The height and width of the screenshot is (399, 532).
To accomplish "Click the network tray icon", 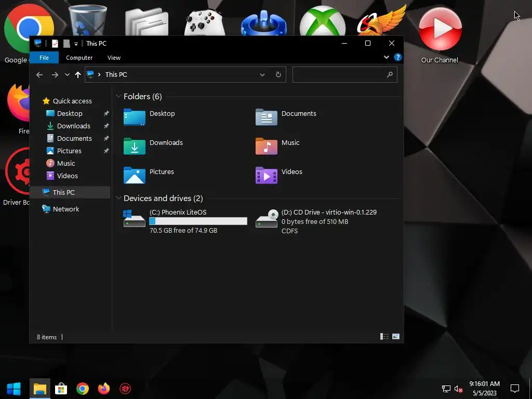I will tap(446, 389).
